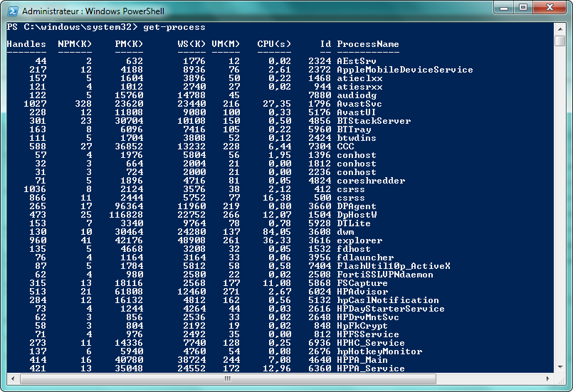Click the 'ProcessName' column header

(368, 44)
